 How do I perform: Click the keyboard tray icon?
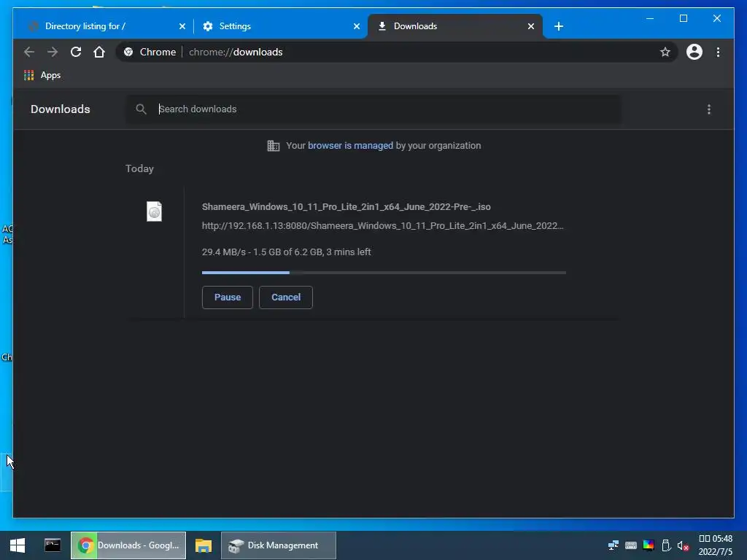pyautogui.click(x=631, y=545)
